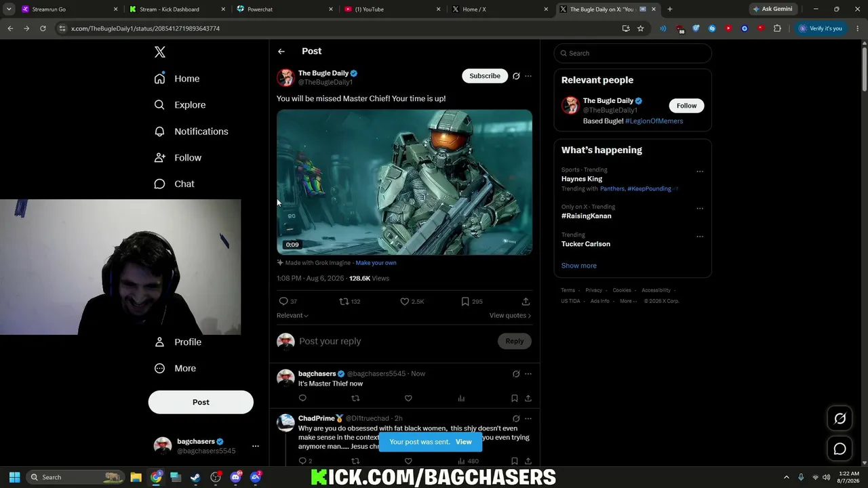This screenshot has height=488, width=868.
Task: Play the Master Chief video
Action: coord(404,182)
